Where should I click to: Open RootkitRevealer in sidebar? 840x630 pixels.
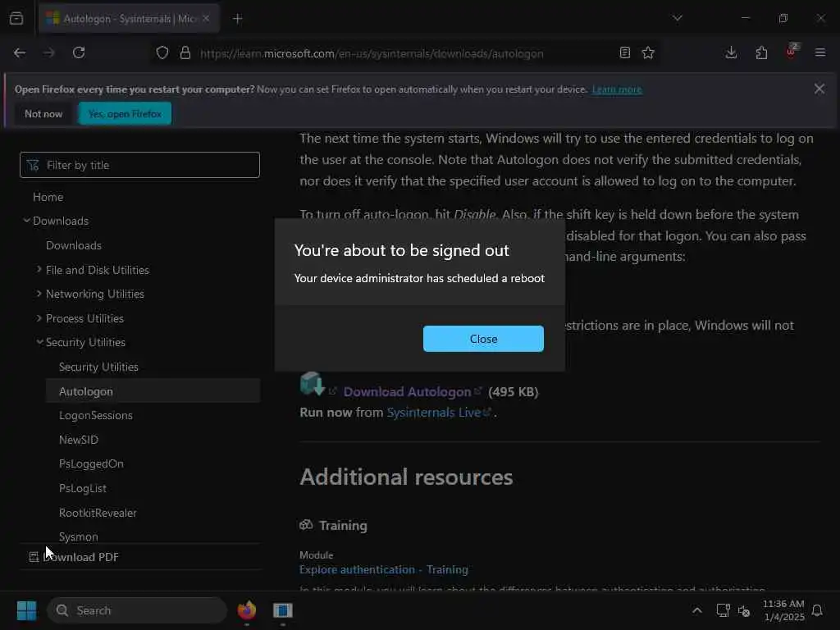coord(98,513)
